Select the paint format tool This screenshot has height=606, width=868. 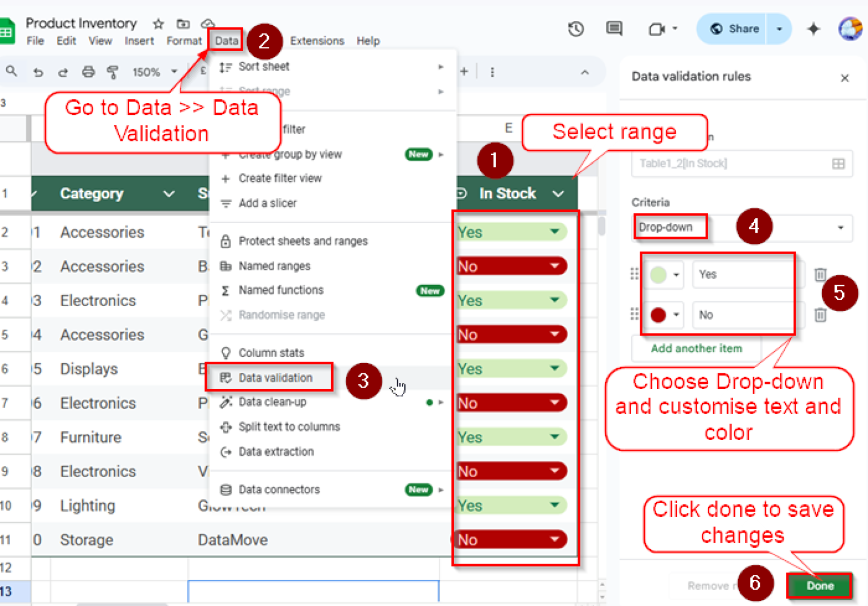[113, 72]
